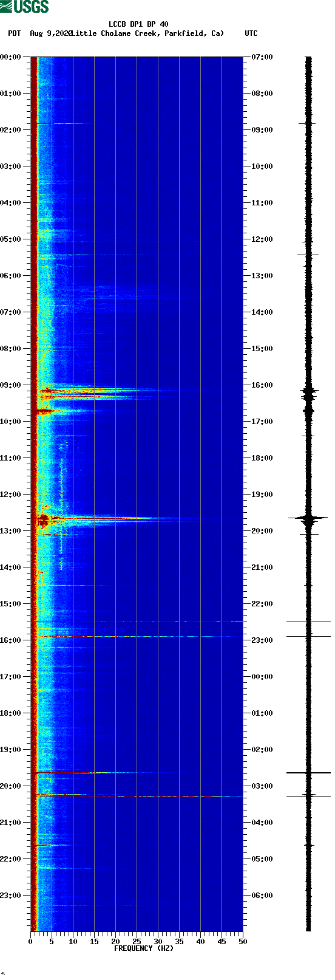
Task: Click the '25' frequency axis tick label
Action: pyautogui.click(x=137, y=942)
